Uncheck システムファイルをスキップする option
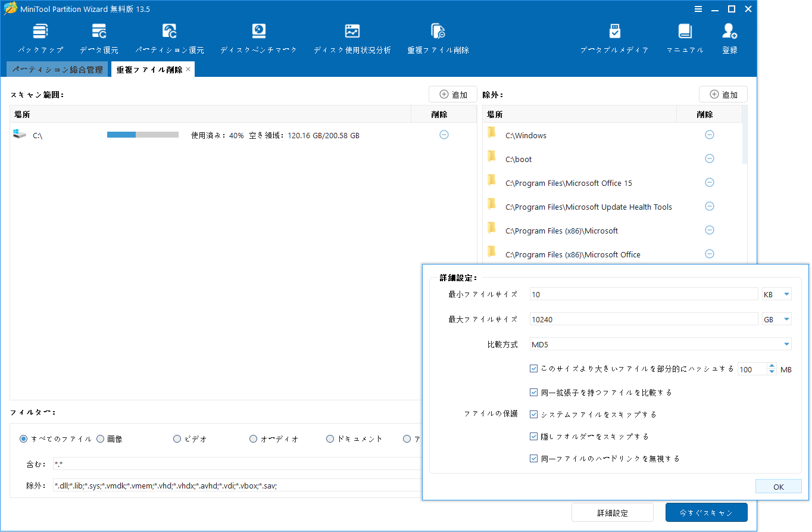This screenshot has width=812, height=532. pos(533,414)
